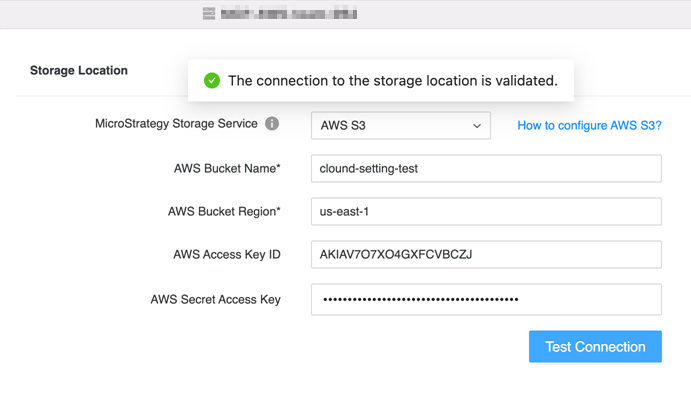The height and width of the screenshot is (393, 691).
Task: Focus the AWS Bucket Name input field
Action: pyautogui.click(x=486, y=168)
